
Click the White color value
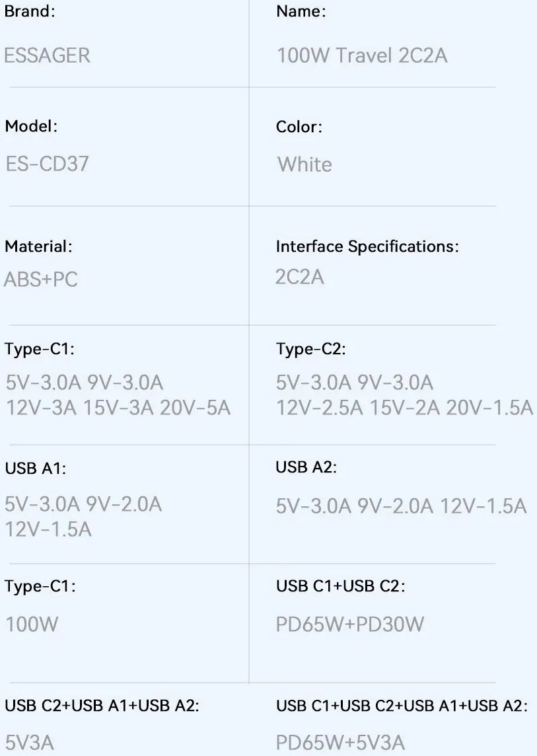tap(304, 164)
